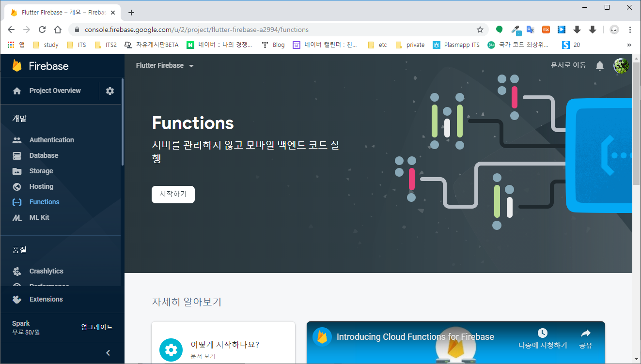Bookmark this page with the star icon
This screenshot has height=364, width=641.
pyautogui.click(x=480, y=30)
